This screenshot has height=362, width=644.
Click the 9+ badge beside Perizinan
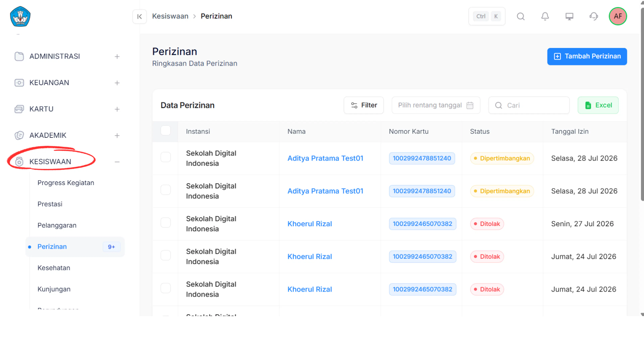pyautogui.click(x=112, y=247)
